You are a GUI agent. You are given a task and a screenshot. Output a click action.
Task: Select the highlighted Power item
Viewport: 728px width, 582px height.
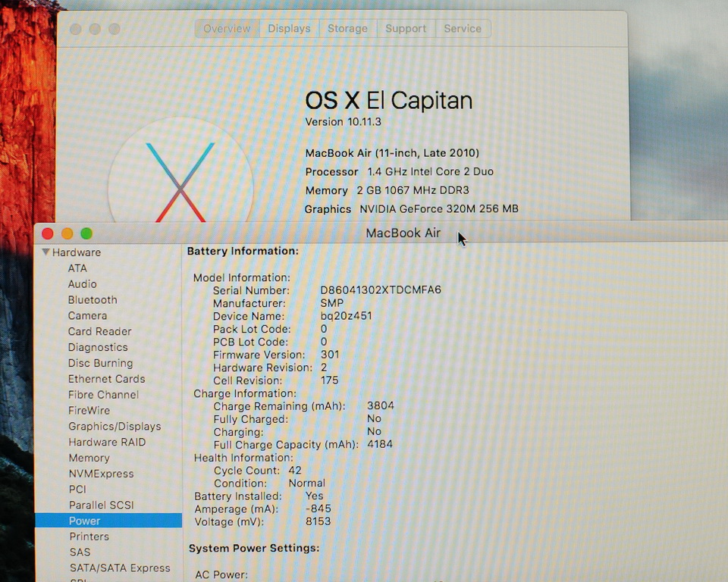click(x=108, y=521)
